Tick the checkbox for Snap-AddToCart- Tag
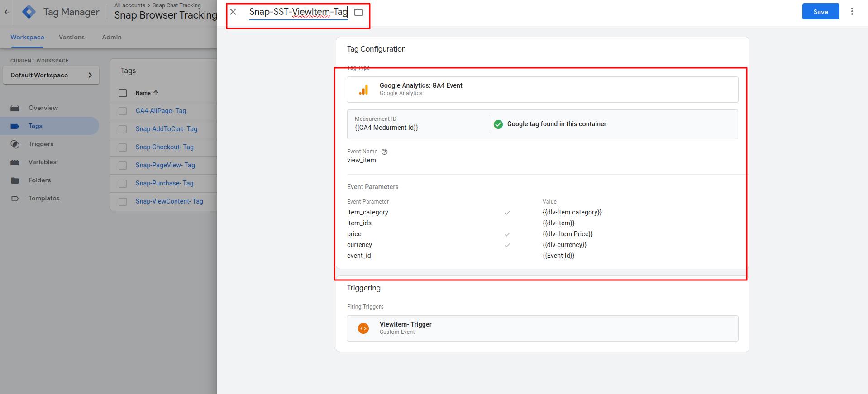 point(123,129)
